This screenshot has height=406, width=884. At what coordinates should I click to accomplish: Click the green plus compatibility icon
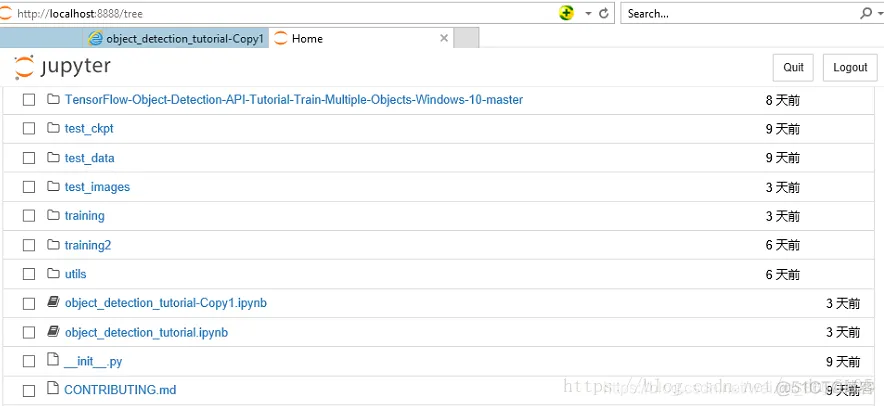click(x=567, y=13)
